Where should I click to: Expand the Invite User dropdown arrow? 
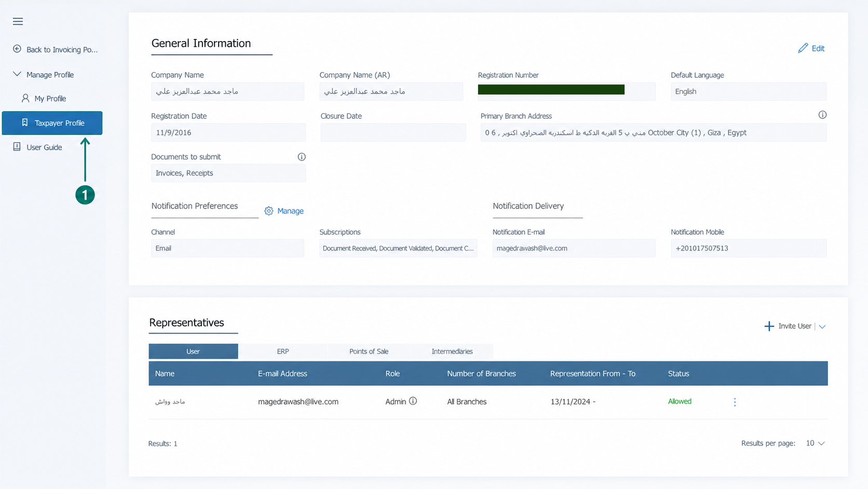[822, 327]
